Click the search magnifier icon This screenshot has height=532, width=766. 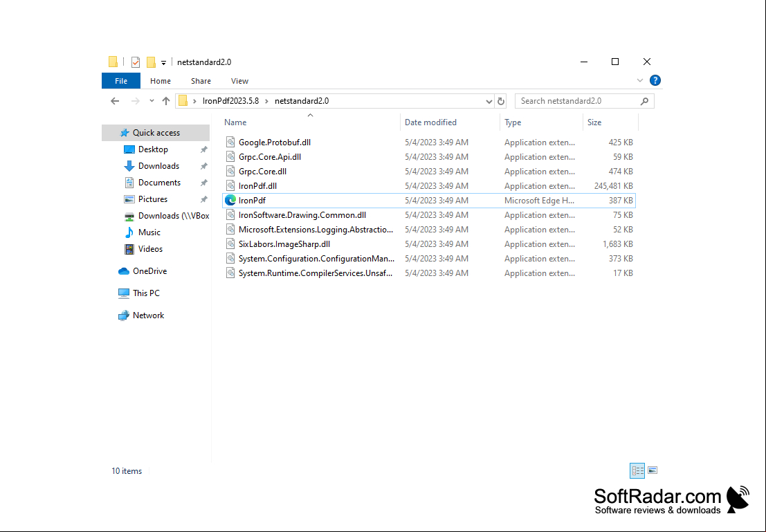pos(644,101)
